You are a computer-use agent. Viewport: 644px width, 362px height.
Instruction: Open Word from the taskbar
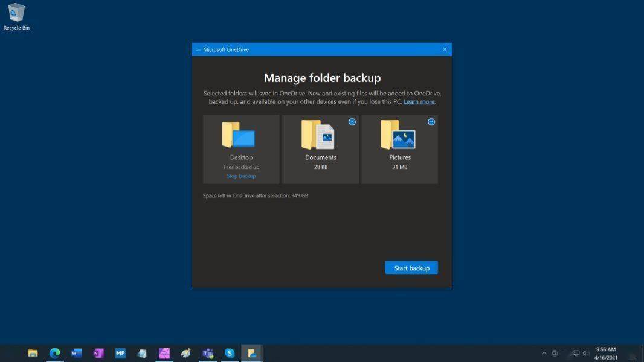tap(76, 353)
